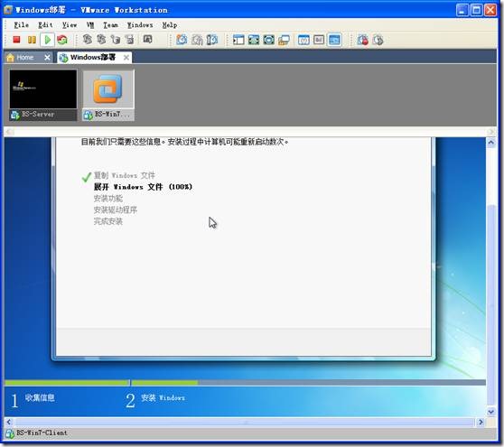Click the '复制 Windows 文件' completed step
The width and height of the screenshot is (504, 447).
[124, 175]
